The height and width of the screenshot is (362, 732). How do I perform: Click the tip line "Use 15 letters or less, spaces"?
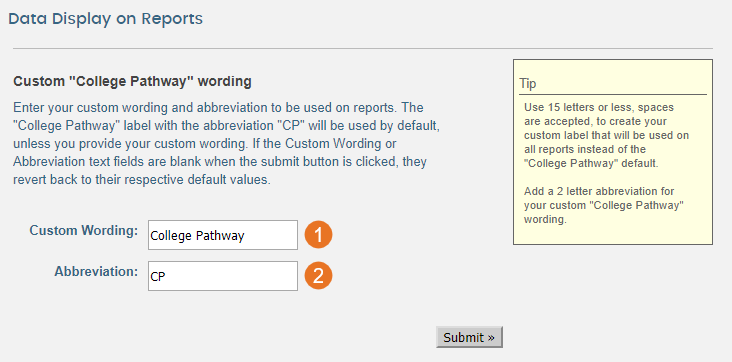599,107
